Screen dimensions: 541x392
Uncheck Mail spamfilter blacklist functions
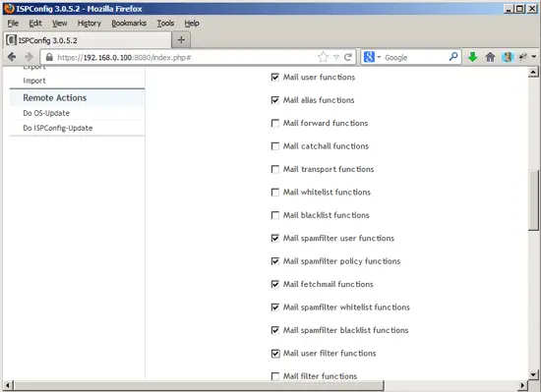pos(275,330)
